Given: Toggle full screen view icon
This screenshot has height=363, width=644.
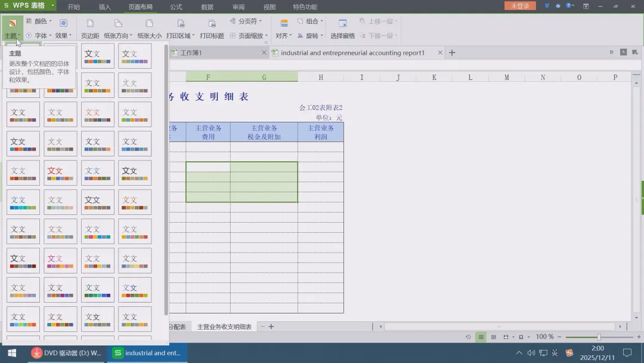Looking at the screenshot, I should pos(506,337).
